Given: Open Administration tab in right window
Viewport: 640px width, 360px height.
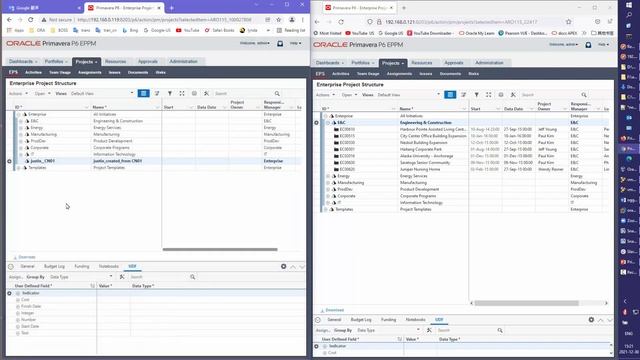Looking at the screenshot, I should [489, 63].
